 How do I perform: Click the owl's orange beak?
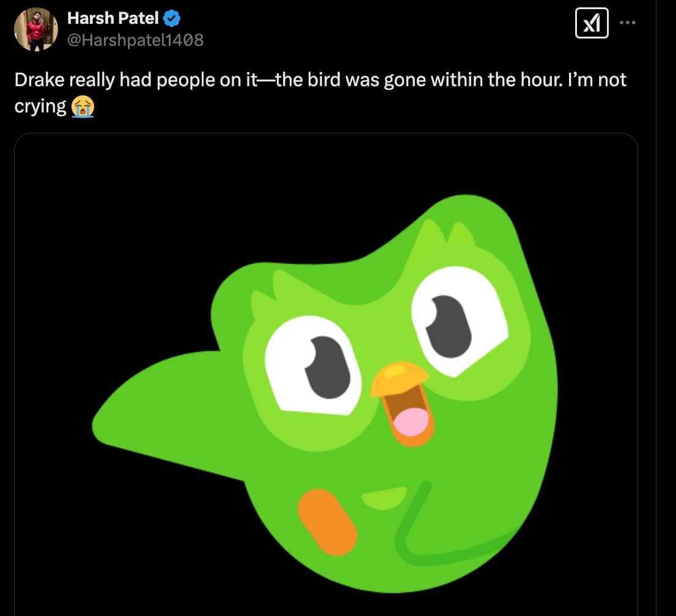pyautogui.click(x=399, y=378)
